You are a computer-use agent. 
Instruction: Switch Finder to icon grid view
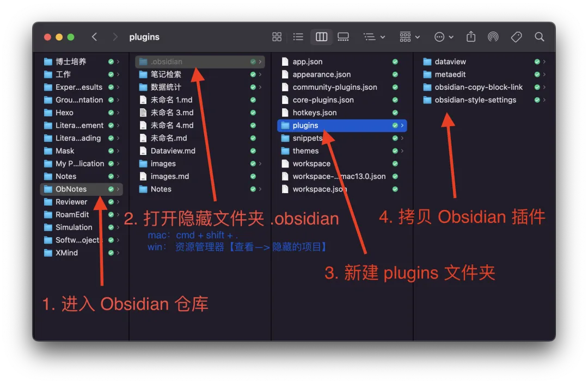coord(277,37)
